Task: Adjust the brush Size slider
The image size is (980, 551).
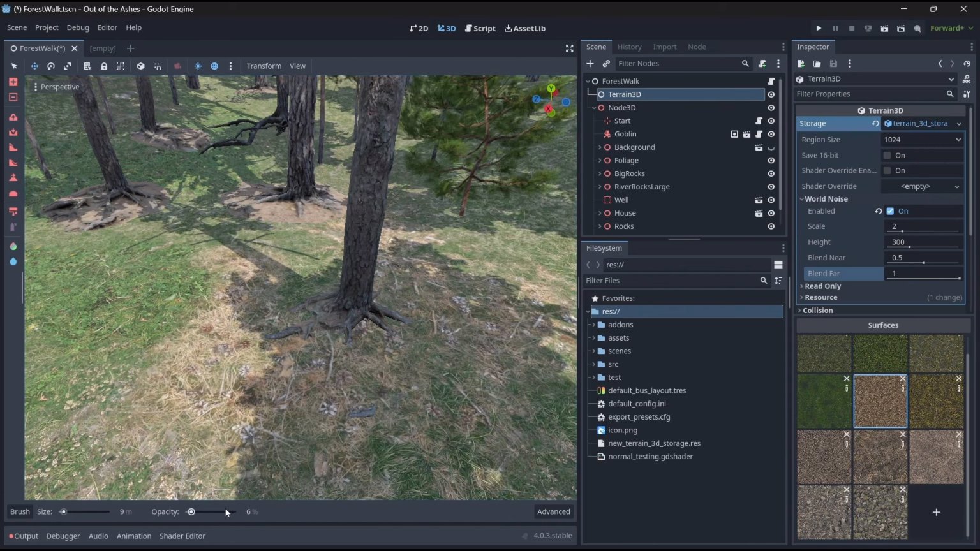Action: [x=84, y=511]
